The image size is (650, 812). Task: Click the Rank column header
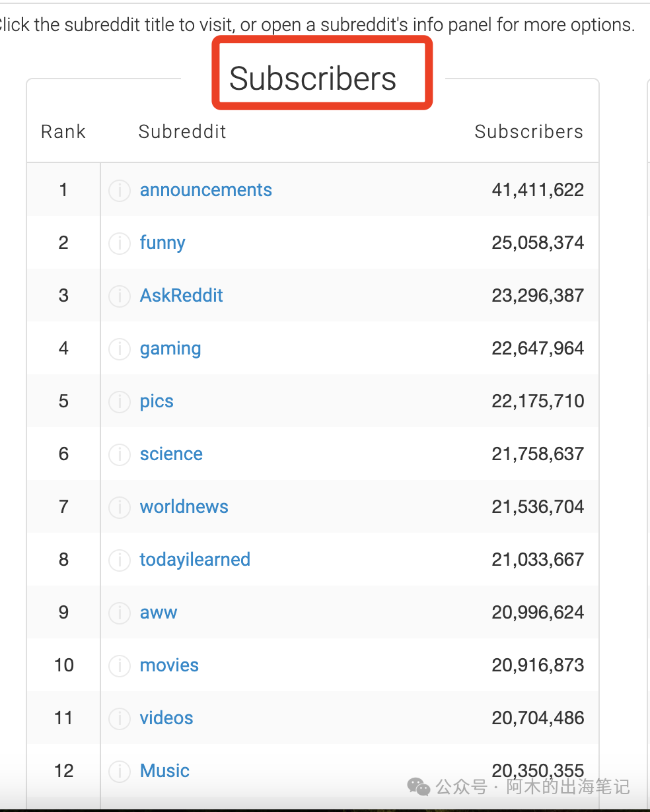(x=63, y=132)
